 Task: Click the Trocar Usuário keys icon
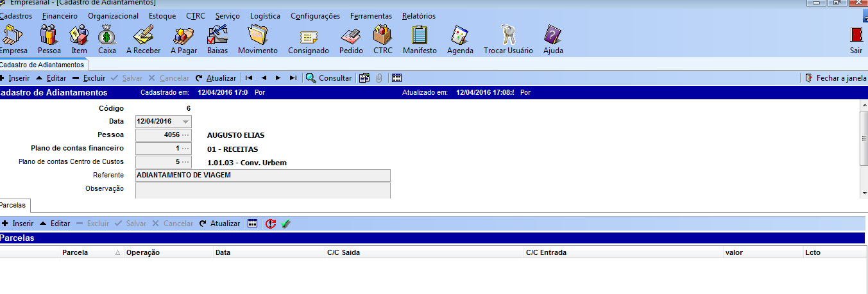[508, 38]
